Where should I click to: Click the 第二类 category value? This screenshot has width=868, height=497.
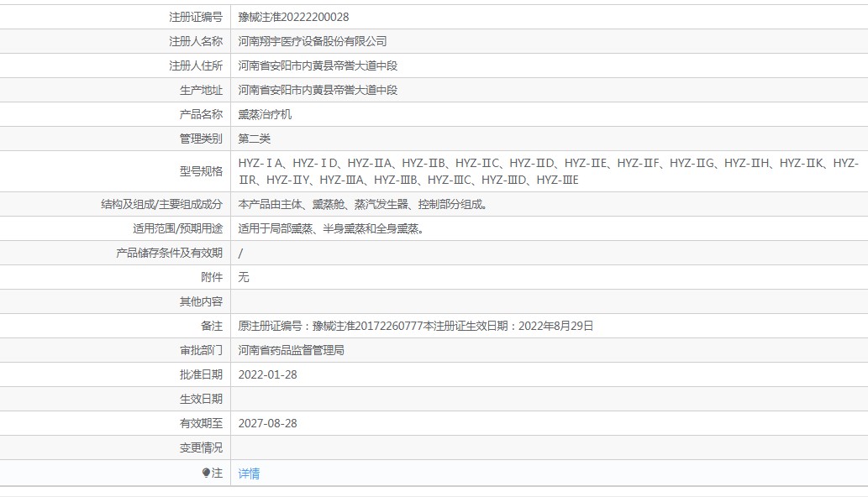254,139
